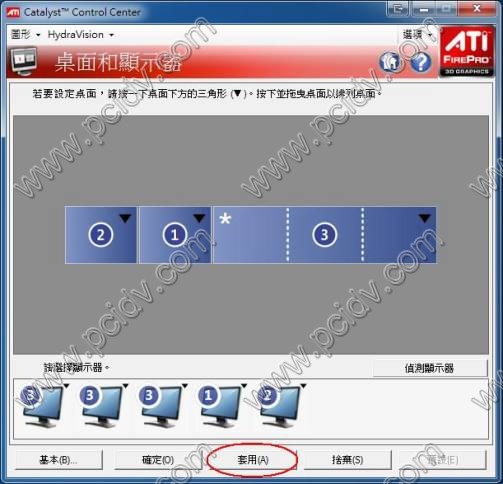Click the 套用(A) apply button
Screen dimensions: 503x484
(252, 460)
